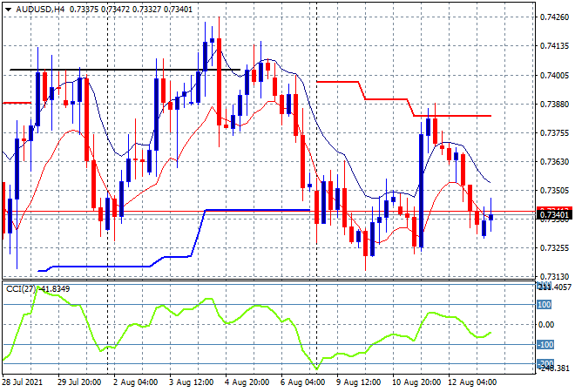
Task: Click the 2 Aug 04:00 time label
Action: coord(136,382)
